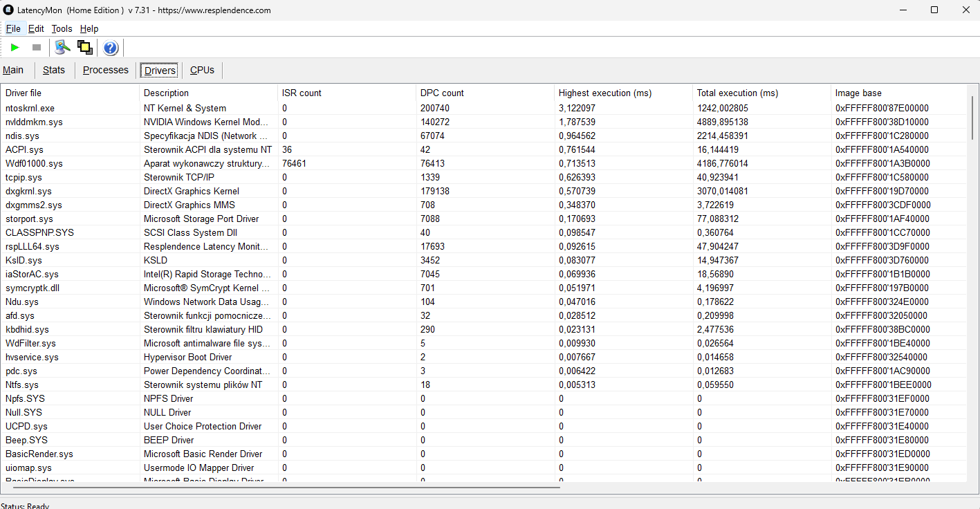Select the dxgkrnl.sys driver row
The image size is (980, 509).
(x=484, y=191)
